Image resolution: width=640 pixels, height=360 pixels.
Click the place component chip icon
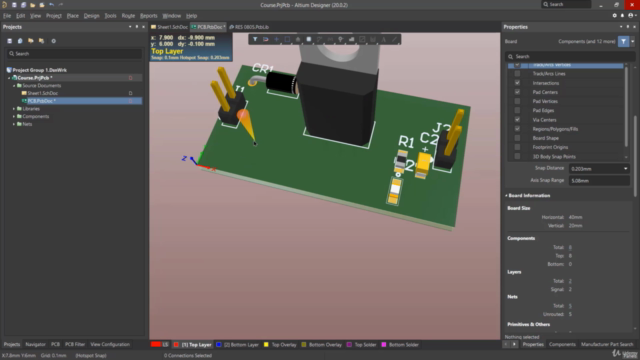click(309, 39)
